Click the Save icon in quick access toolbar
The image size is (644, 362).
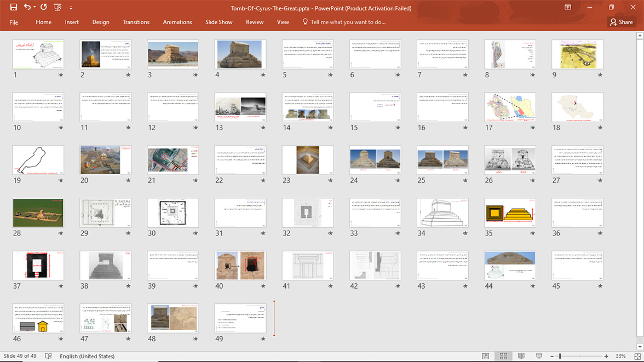click(x=14, y=7)
